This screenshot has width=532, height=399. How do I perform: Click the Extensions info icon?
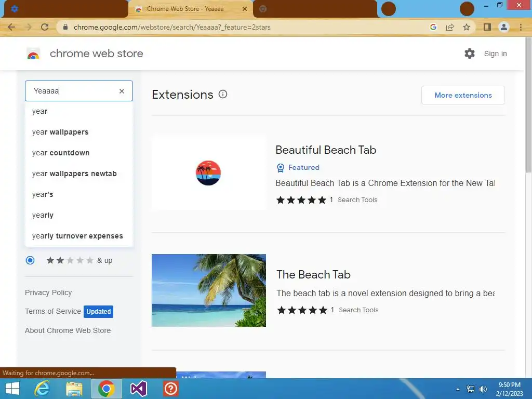tap(222, 95)
